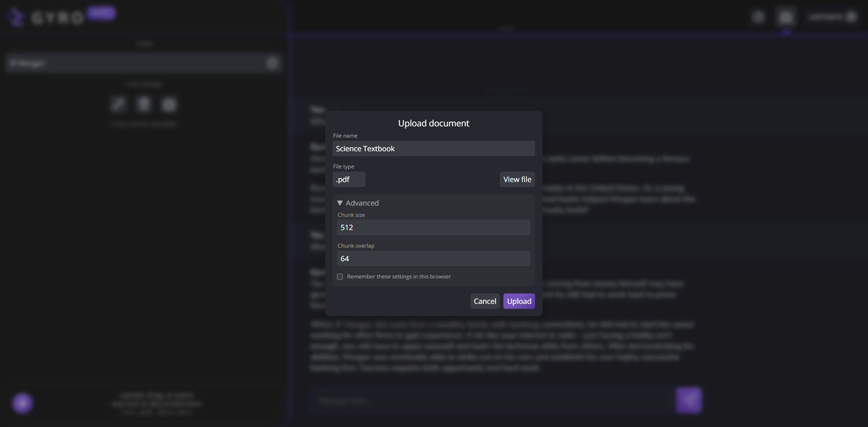Screen dimensions: 868x427
Task: Click the blurred message input box
Action: pyautogui.click(x=491, y=400)
